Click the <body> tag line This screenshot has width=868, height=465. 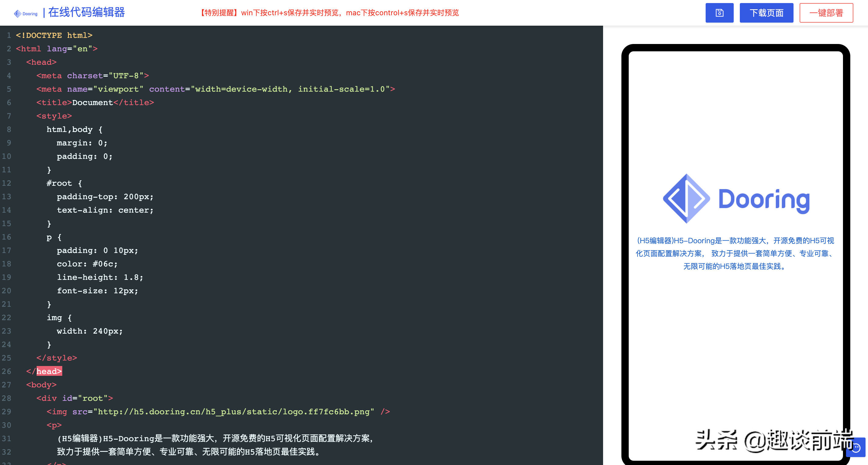(x=41, y=385)
